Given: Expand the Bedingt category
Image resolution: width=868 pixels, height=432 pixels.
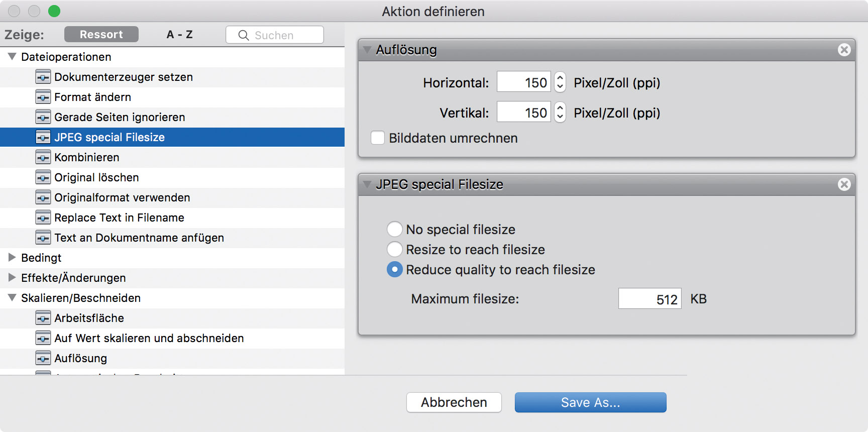Looking at the screenshot, I should [12, 258].
